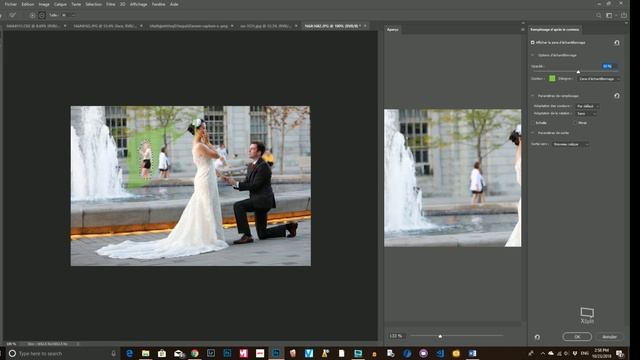The width and height of the screenshot is (640, 360).
Task: Close the active 100% document tab
Action: [365, 26]
